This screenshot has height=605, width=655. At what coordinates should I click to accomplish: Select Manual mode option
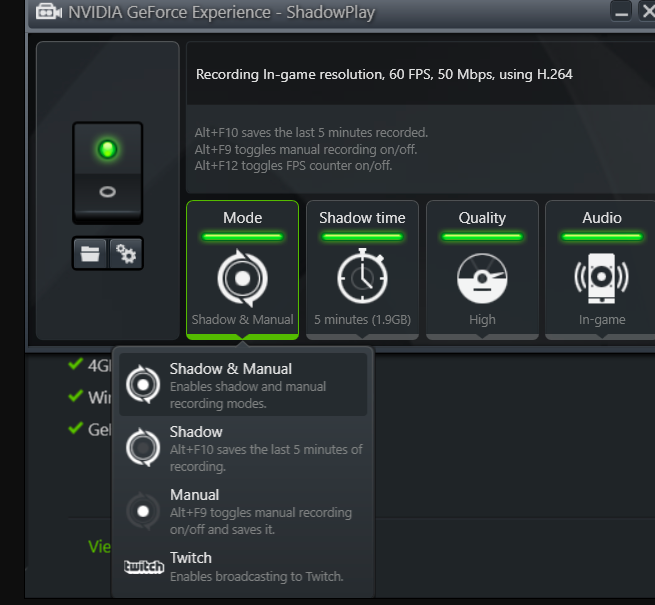[x=243, y=511]
